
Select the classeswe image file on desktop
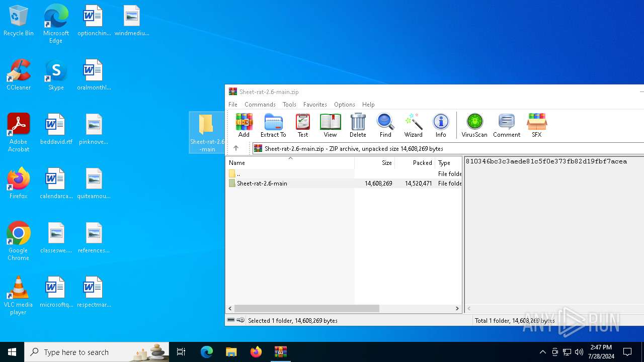point(56,238)
